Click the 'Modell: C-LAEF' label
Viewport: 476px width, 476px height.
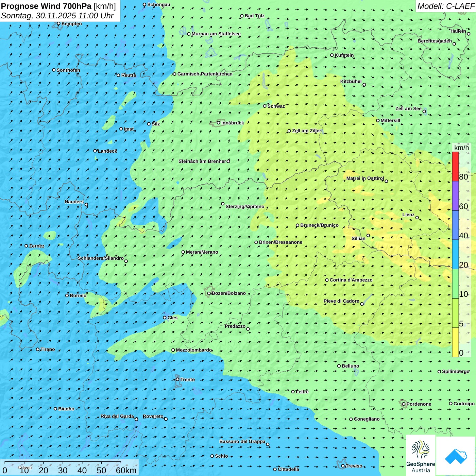pos(445,6)
